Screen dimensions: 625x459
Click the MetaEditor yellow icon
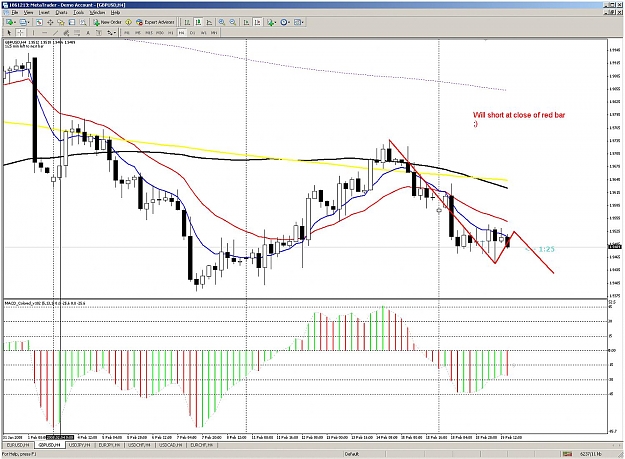[x=128, y=22]
